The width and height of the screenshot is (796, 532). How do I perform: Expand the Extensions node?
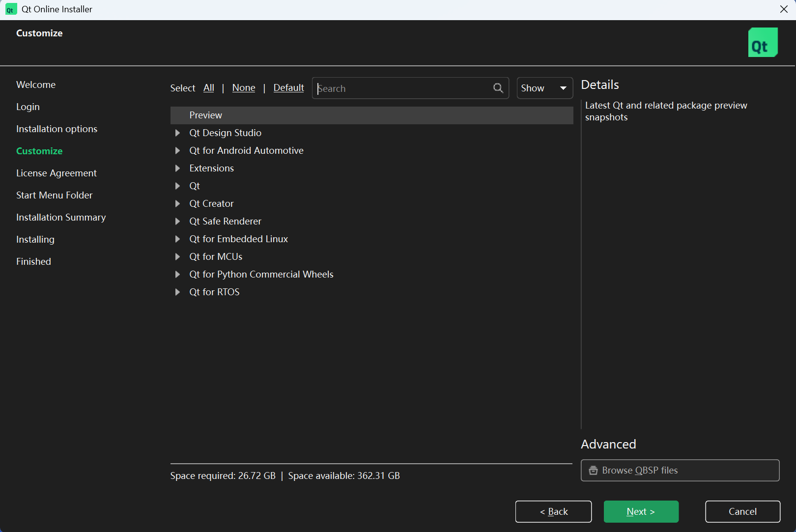pos(177,168)
